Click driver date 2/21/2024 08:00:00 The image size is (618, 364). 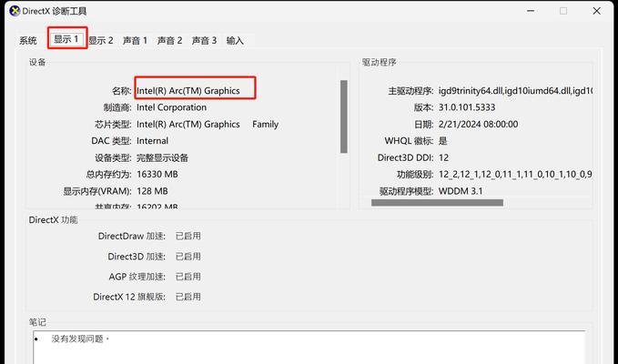478,125
